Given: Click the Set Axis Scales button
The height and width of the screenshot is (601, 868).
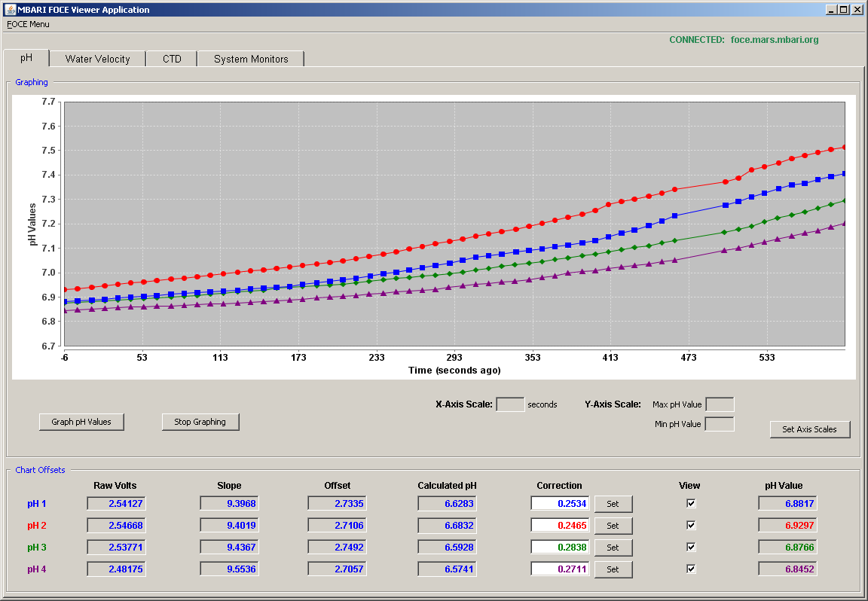Looking at the screenshot, I should [810, 429].
